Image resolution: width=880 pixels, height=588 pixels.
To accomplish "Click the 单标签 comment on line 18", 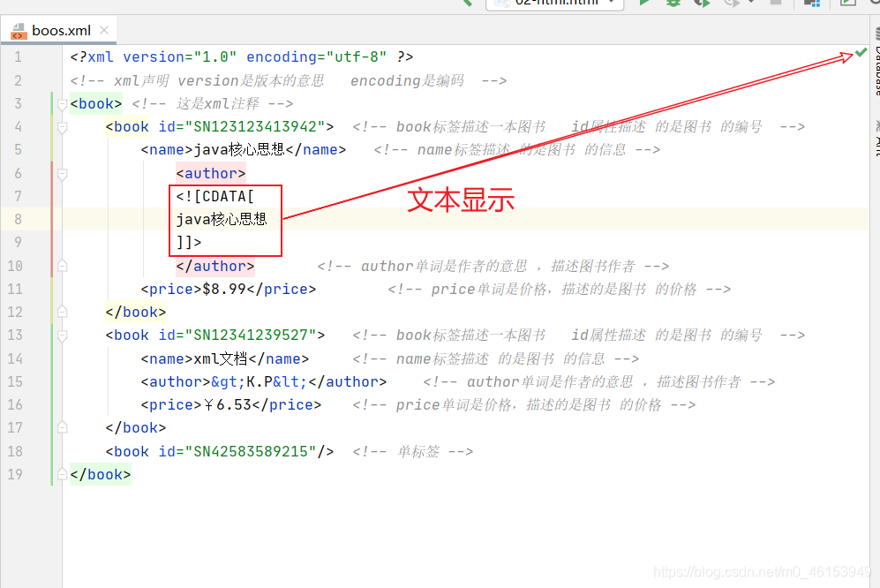I will pyautogui.click(x=412, y=451).
